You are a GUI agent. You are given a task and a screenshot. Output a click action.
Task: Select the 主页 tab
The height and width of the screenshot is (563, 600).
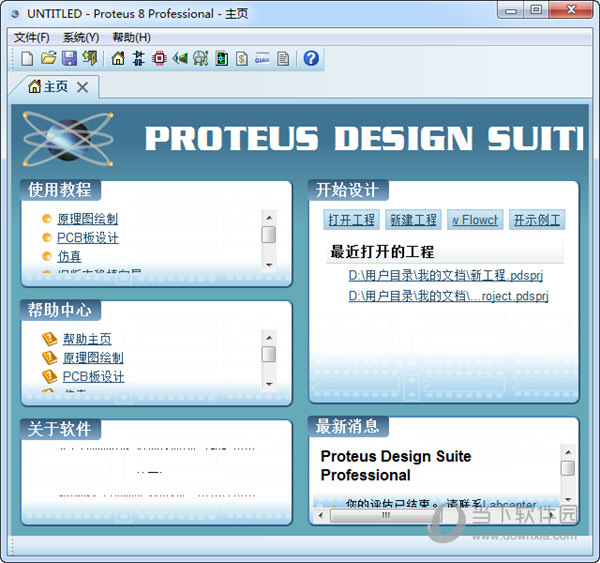coord(54,87)
